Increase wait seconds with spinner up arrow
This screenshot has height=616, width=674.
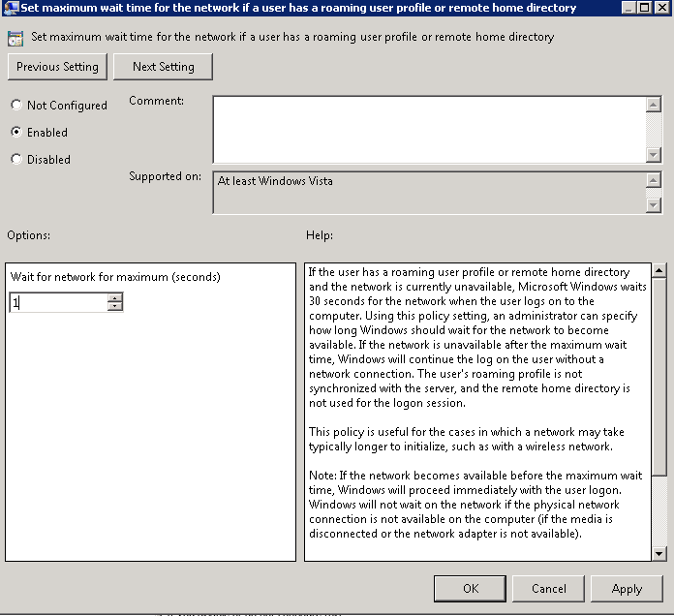tap(115, 298)
